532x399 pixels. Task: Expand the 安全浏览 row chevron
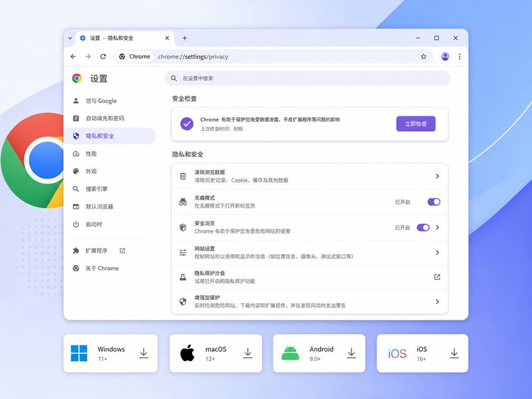pyautogui.click(x=438, y=227)
